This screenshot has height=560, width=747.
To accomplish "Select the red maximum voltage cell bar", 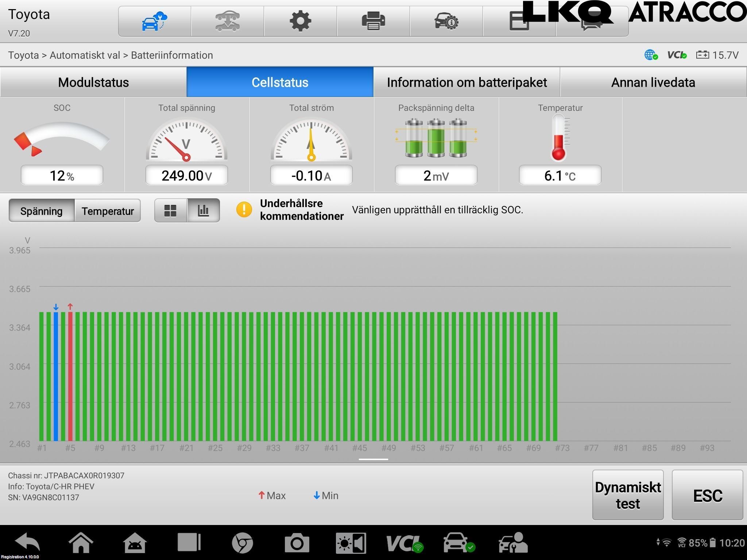I will [x=70, y=376].
